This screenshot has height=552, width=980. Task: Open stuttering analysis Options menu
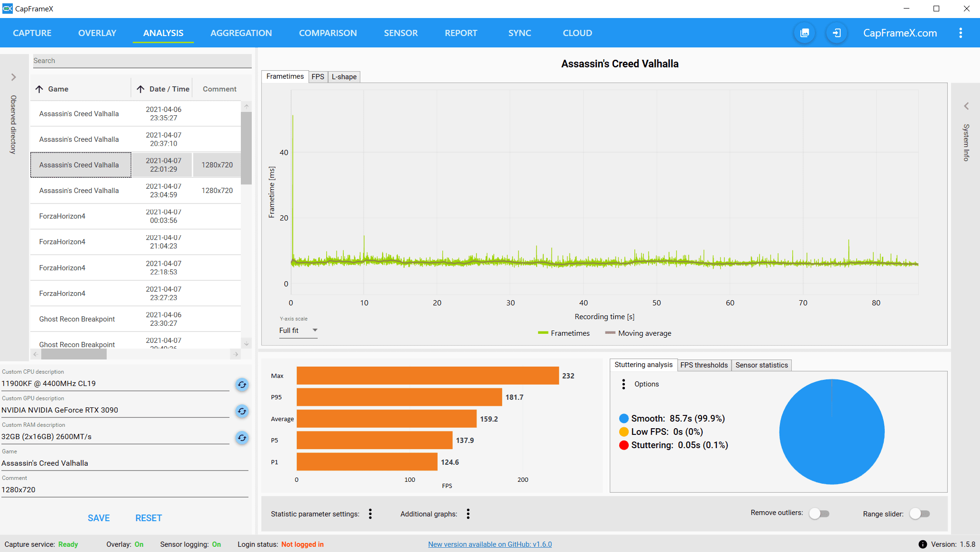[623, 384]
